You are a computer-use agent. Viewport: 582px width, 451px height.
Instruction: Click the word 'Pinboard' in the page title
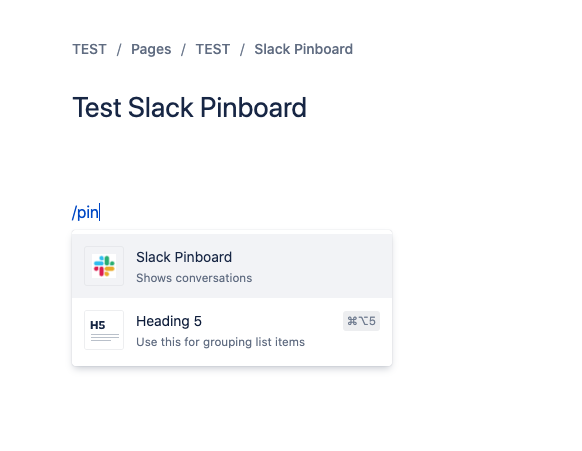pyautogui.click(x=254, y=108)
